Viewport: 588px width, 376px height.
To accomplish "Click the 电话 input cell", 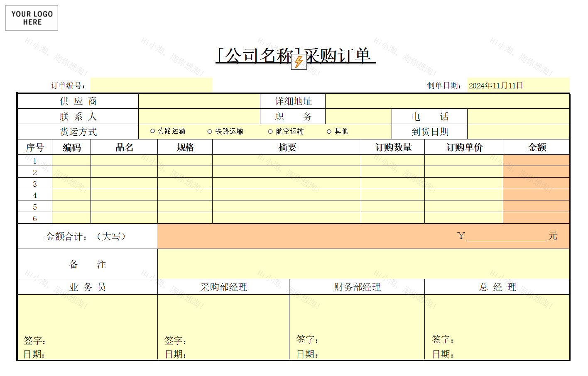I will point(518,117).
